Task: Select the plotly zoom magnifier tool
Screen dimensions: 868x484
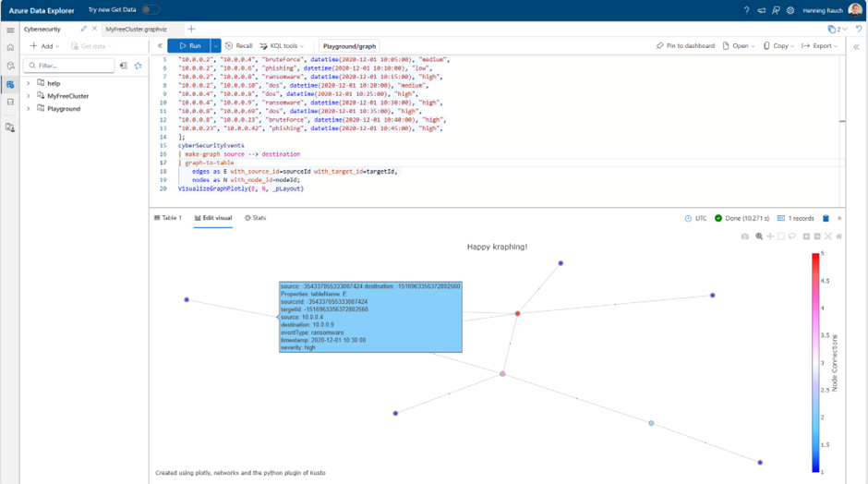Action: click(x=759, y=236)
